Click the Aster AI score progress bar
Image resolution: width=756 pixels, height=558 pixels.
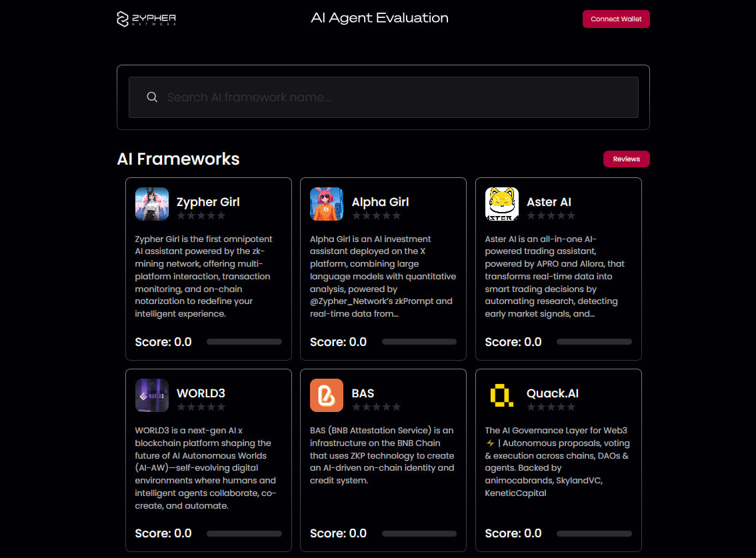click(594, 342)
